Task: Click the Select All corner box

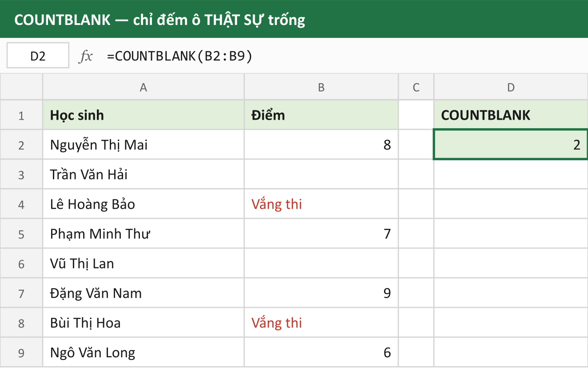Action: 21,87
